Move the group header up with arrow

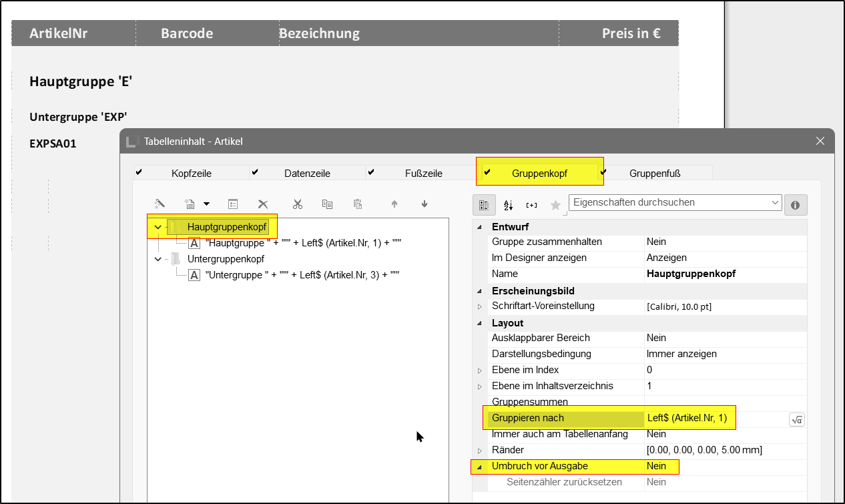tap(394, 204)
